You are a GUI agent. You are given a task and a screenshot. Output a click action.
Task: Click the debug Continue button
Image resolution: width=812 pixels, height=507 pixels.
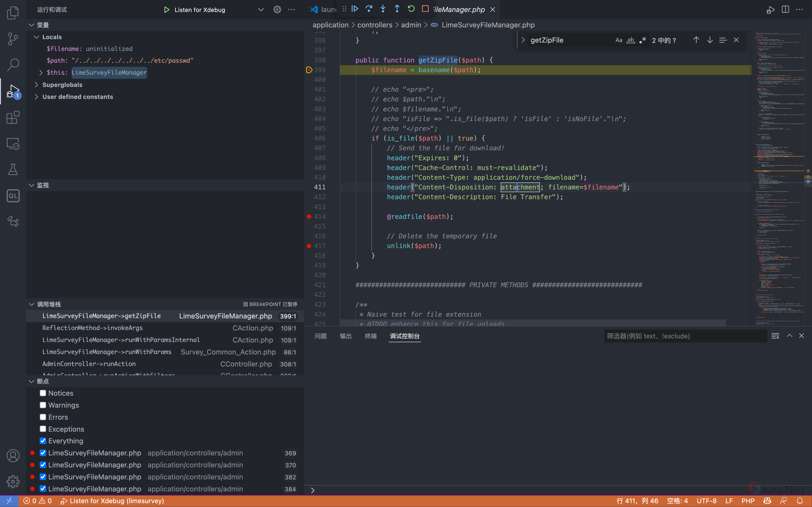355,9
